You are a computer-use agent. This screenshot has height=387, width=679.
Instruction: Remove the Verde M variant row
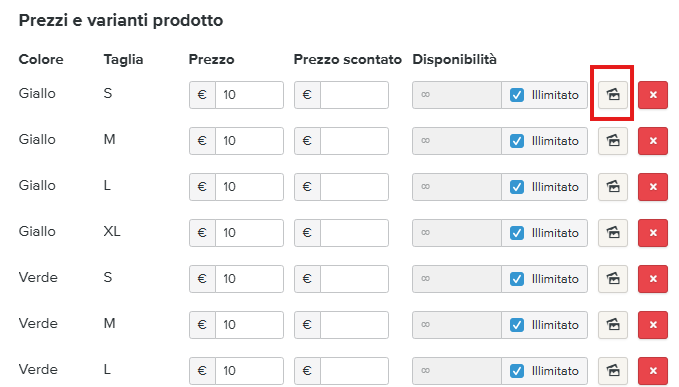click(653, 325)
